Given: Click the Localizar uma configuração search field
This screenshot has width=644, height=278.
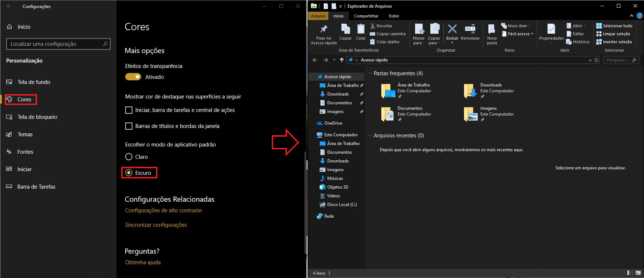Looking at the screenshot, I should point(58,44).
